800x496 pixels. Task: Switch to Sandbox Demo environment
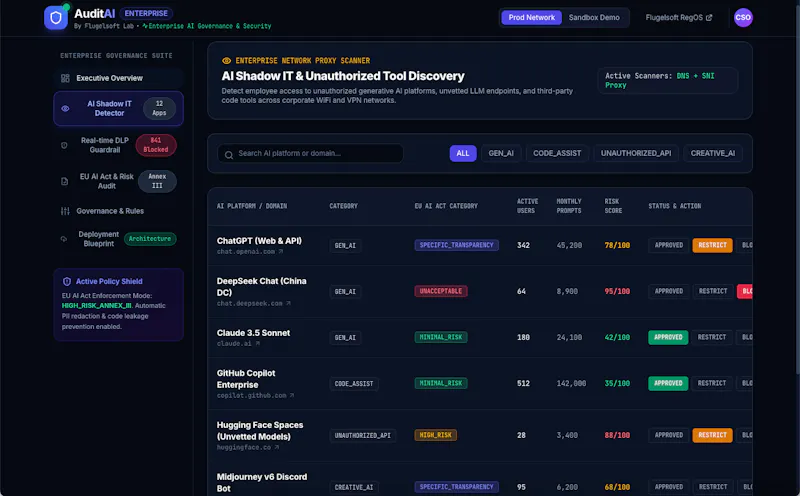[x=594, y=17]
